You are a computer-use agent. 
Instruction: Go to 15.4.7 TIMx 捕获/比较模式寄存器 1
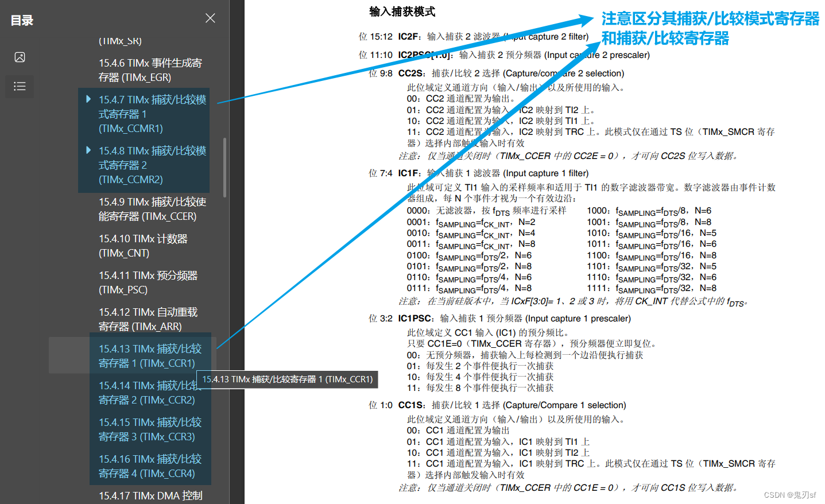pyautogui.click(x=152, y=114)
